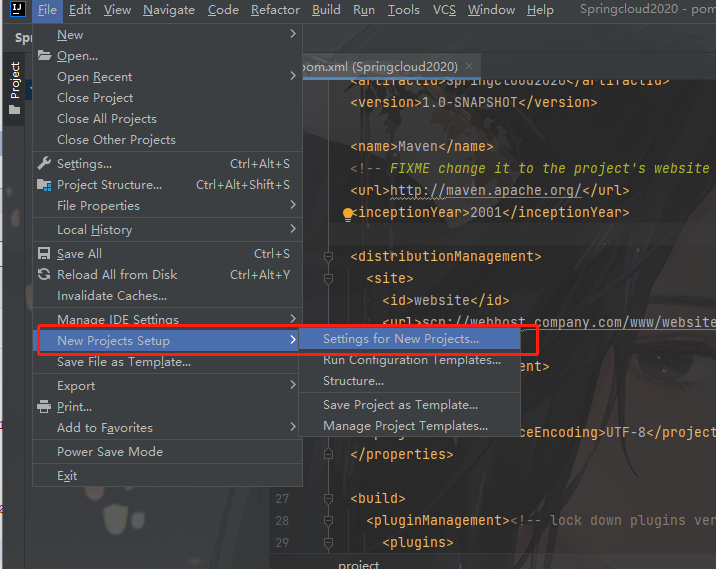The height and width of the screenshot is (569, 716).
Task: Open the Refactor menu
Action: point(275,10)
